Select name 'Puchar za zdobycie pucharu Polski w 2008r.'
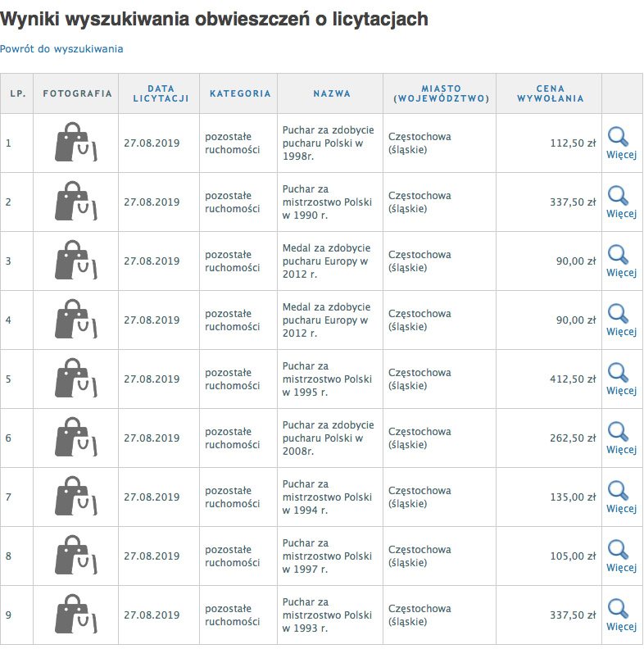Screen dimensions: 644x658 click(x=328, y=438)
